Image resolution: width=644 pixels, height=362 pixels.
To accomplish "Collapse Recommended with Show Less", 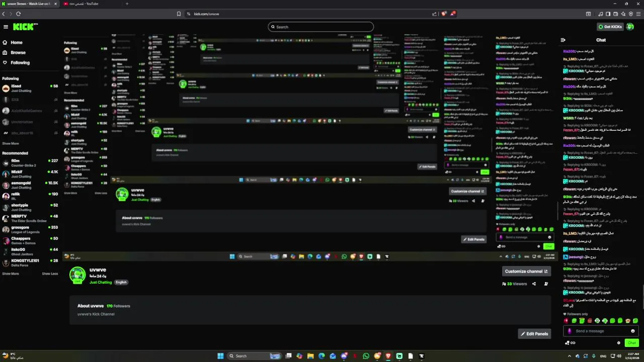I will click(50, 274).
